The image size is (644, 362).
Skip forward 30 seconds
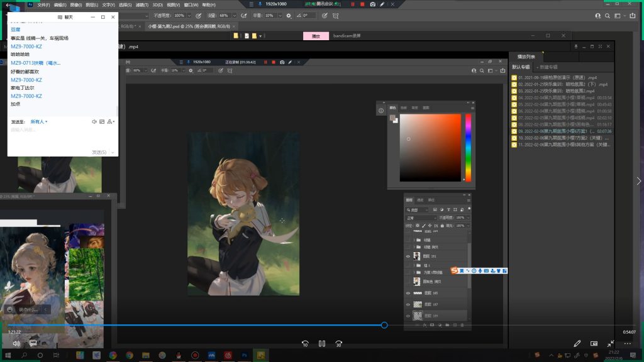tap(338, 344)
